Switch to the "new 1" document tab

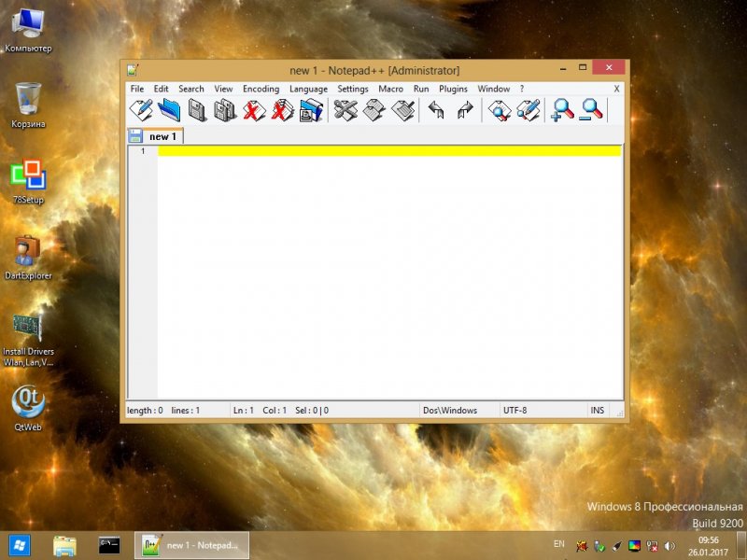tap(156, 136)
